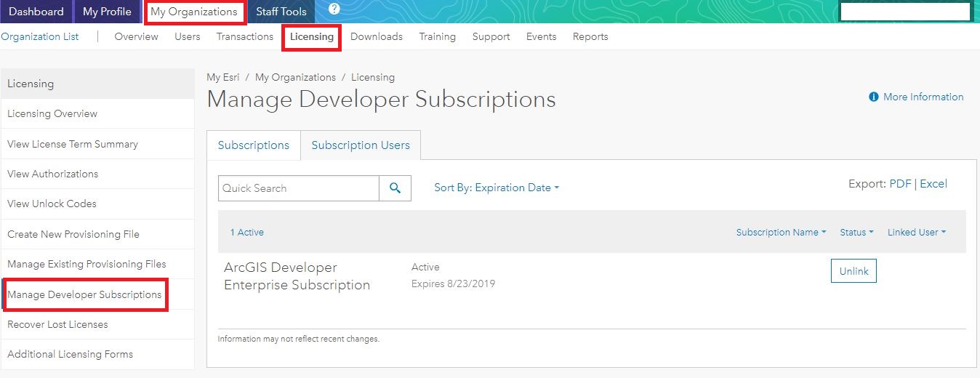Open the Reports menu item
980x378 pixels.
[x=590, y=36]
